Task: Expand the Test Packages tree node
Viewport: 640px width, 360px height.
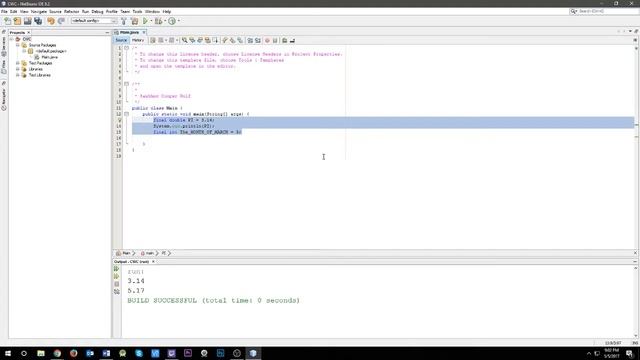Action: 18,63
